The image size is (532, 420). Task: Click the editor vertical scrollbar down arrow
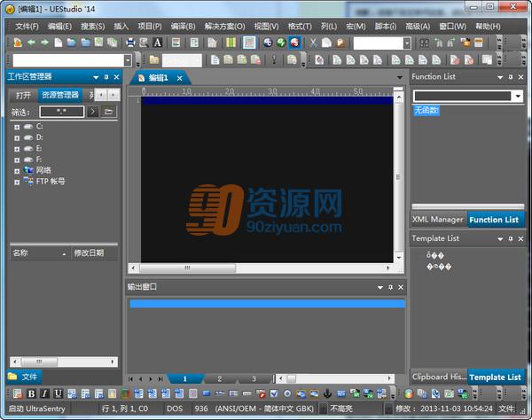tap(399, 258)
